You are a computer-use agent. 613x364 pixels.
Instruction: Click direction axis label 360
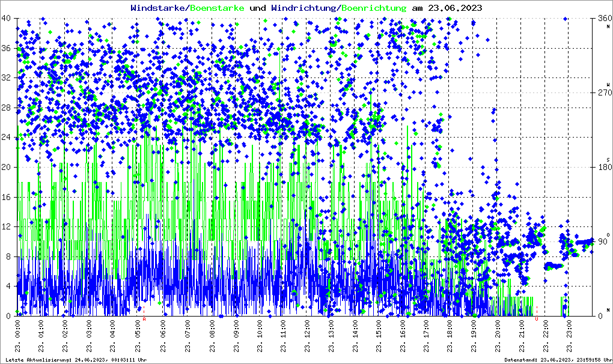(x=605, y=19)
